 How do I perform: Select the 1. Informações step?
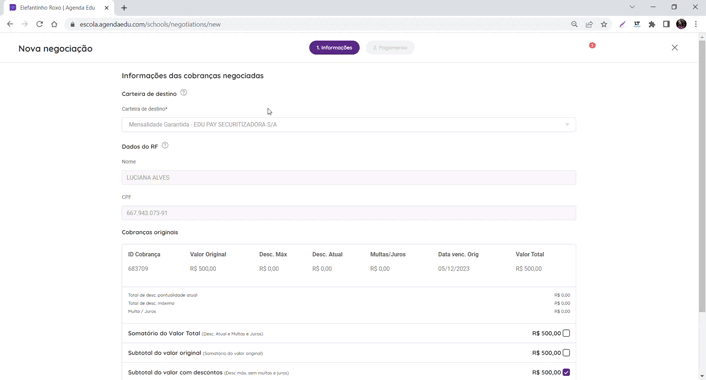tap(334, 48)
